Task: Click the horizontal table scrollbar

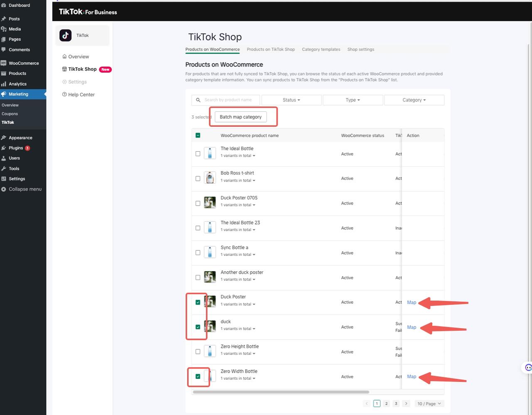Action: pos(281,392)
